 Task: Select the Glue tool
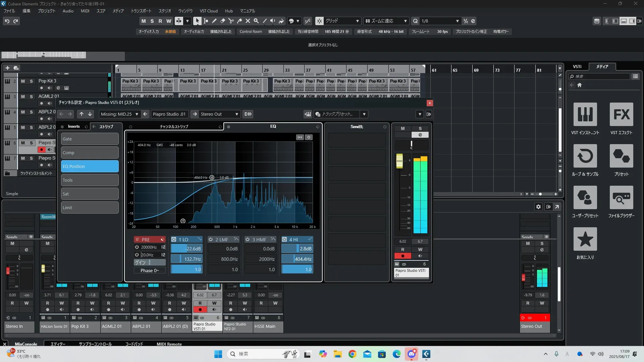point(239,21)
